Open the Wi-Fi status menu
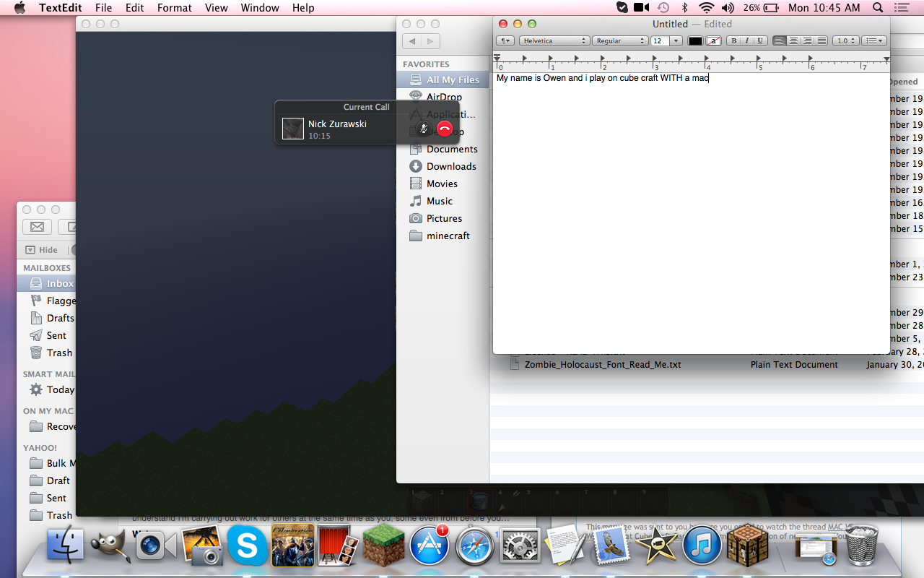 707,8
